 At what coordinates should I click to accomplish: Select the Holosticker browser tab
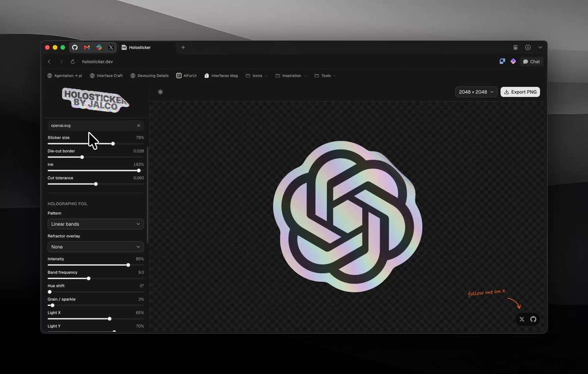(x=147, y=47)
